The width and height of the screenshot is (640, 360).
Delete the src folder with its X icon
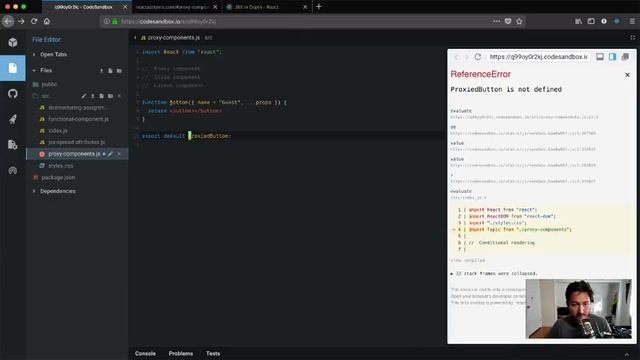coord(119,96)
